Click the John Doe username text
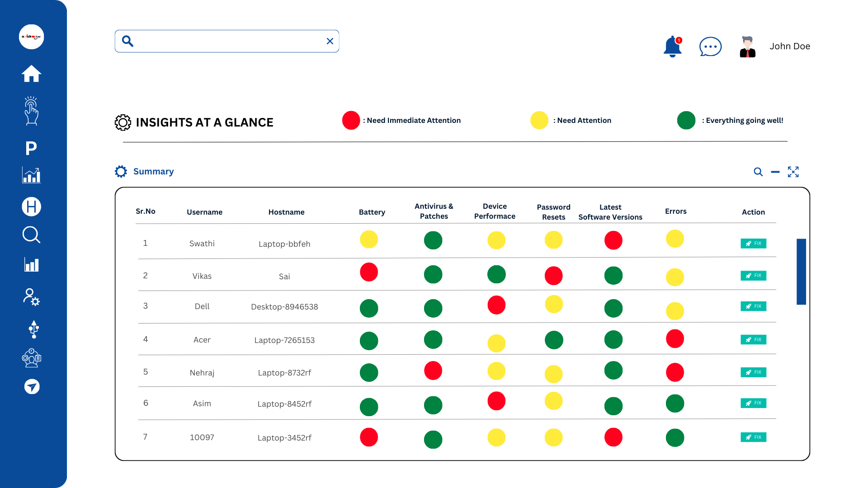 790,47
